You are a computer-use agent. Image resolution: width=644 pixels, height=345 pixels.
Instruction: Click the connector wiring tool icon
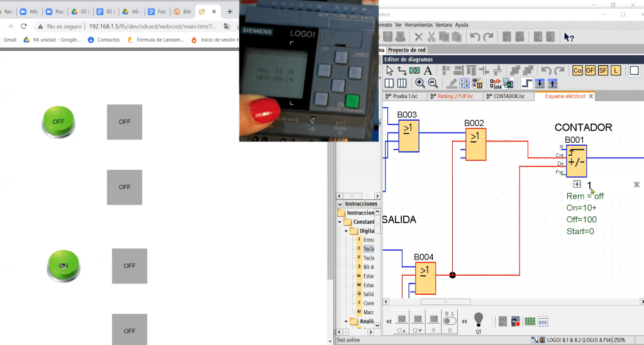coord(402,70)
